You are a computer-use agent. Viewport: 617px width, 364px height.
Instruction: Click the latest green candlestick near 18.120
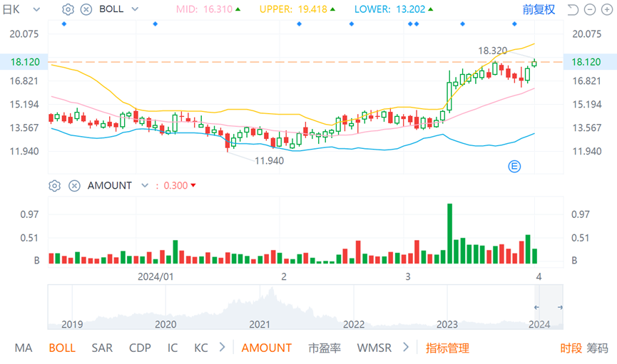point(534,63)
